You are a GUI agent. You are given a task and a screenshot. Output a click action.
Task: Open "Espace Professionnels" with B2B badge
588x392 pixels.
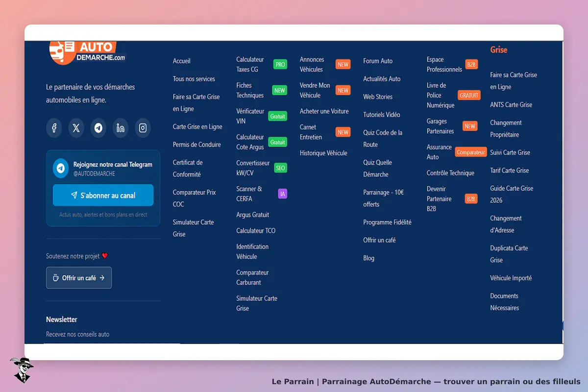[x=452, y=64]
